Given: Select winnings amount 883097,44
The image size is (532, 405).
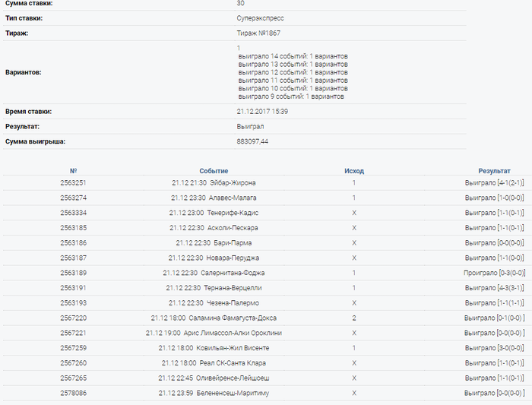Looking at the screenshot, I should [x=252, y=141].
